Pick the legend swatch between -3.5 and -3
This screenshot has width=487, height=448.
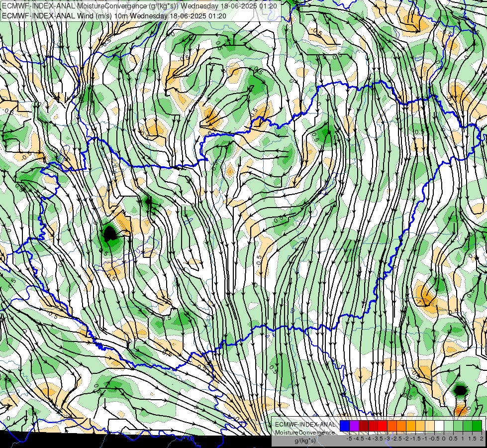[x=383, y=426]
